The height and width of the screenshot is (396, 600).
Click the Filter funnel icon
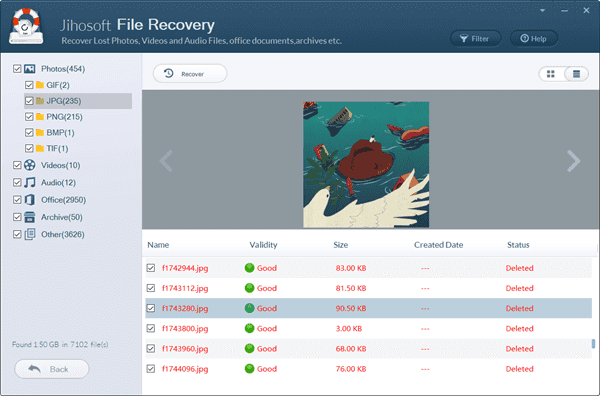pos(464,39)
